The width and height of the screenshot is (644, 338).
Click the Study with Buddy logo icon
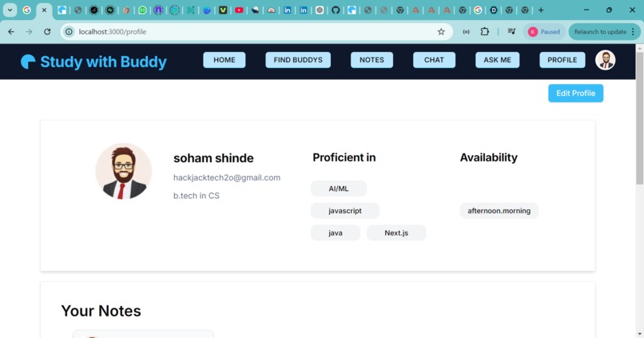(28, 62)
